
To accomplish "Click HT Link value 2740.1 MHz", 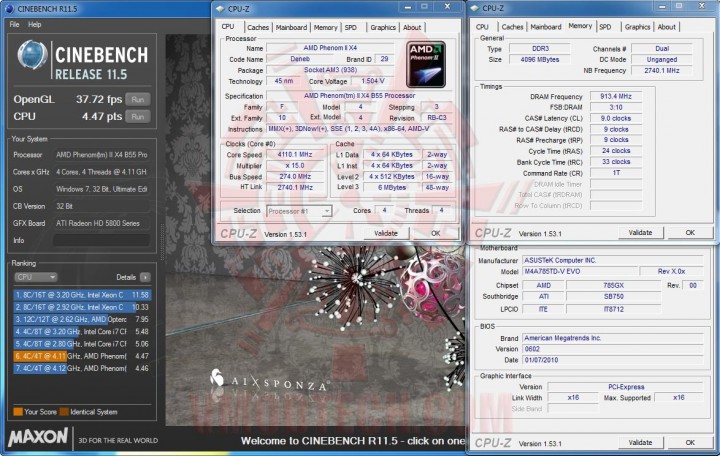I will pyautogui.click(x=294, y=188).
